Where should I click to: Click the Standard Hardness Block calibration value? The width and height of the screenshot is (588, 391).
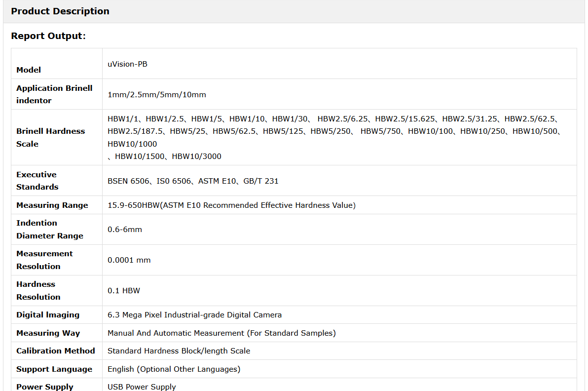pyautogui.click(x=179, y=351)
